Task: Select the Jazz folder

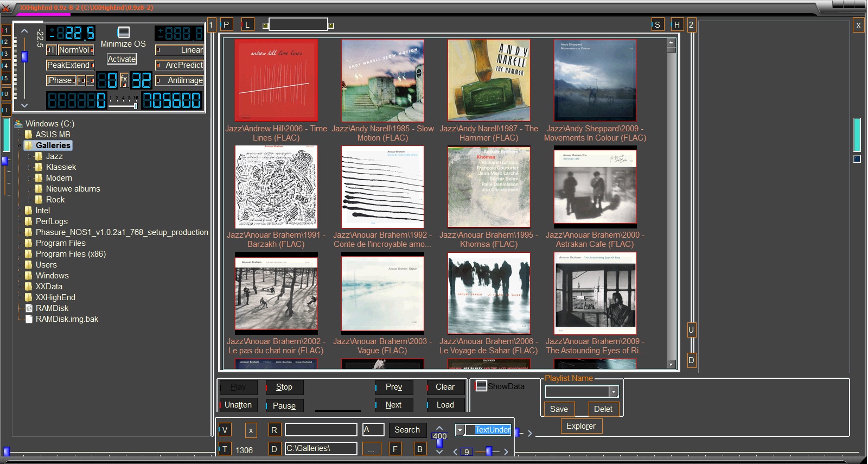Action: tap(54, 156)
